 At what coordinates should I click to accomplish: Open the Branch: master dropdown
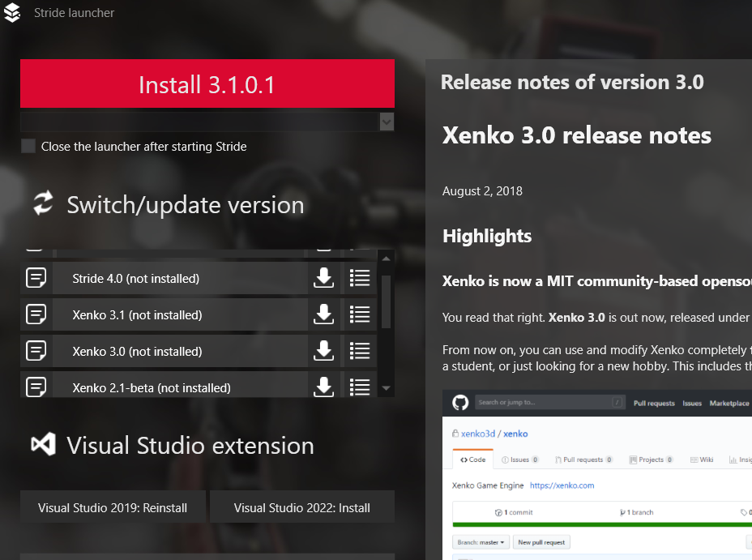(481, 542)
